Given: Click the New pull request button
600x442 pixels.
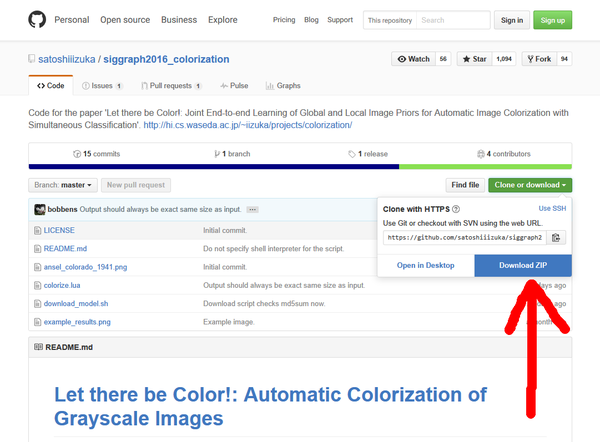Looking at the screenshot, I should (x=136, y=185).
